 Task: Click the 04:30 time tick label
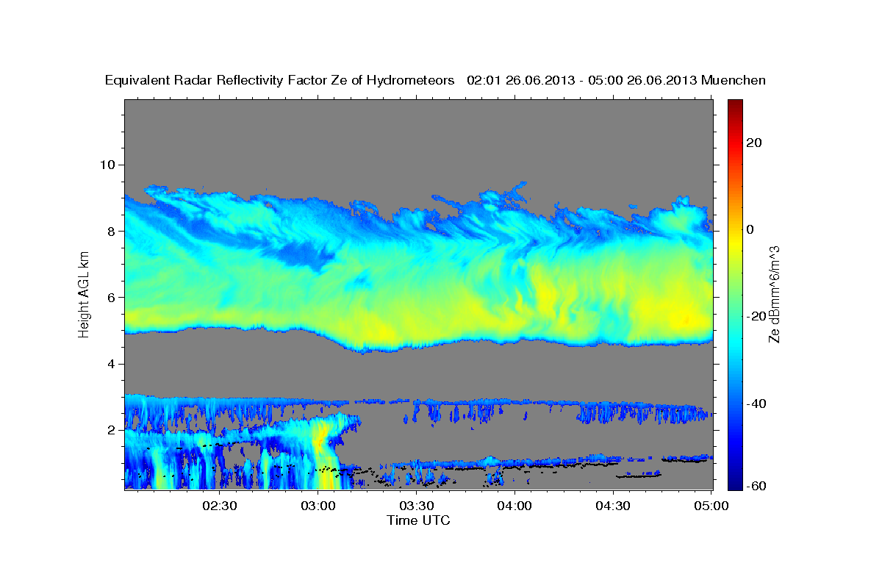613,506
